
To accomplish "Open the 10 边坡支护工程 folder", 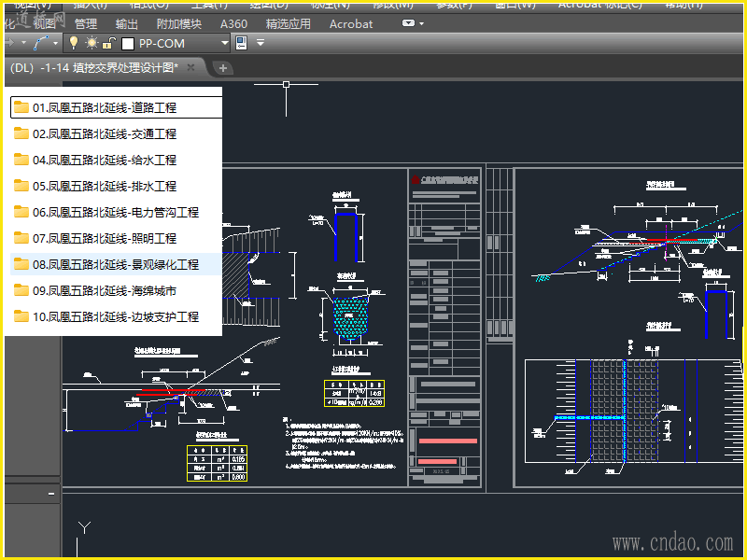I will [x=115, y=316].
